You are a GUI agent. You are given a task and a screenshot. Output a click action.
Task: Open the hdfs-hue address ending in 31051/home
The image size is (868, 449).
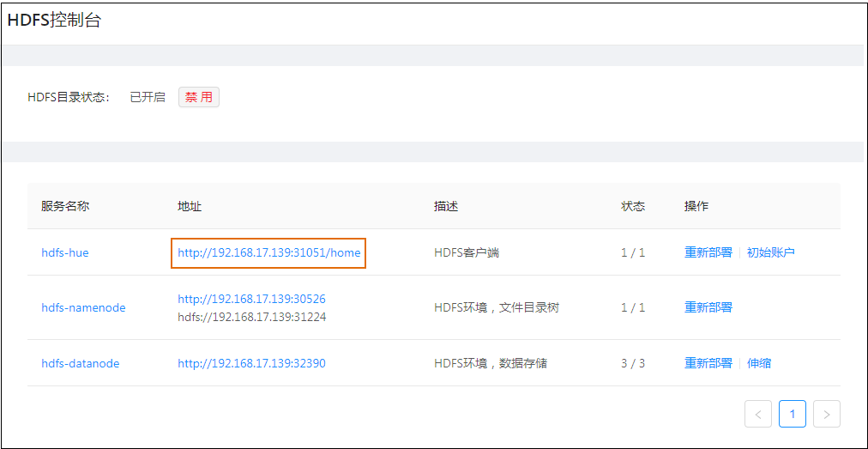[268, 252]
